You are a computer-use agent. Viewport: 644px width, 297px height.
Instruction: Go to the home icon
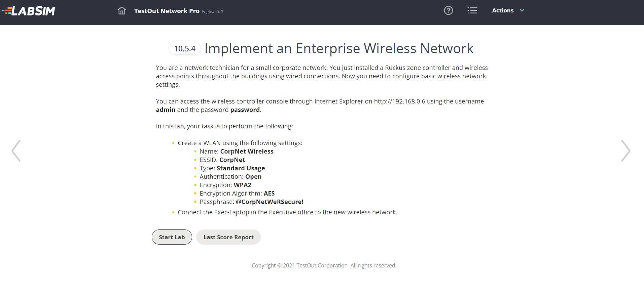click(x=121, y=11)
